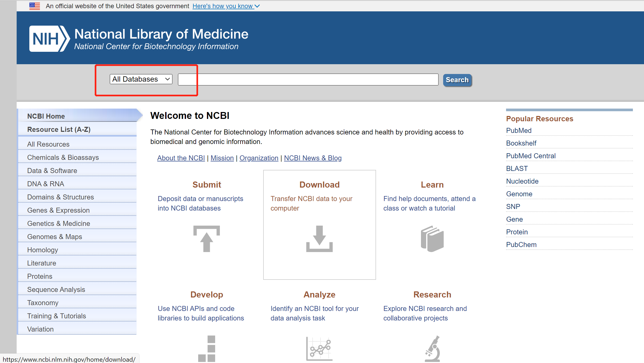Click the NIH logo icon
The image size is (644, 363).
[x=50, y=39]
